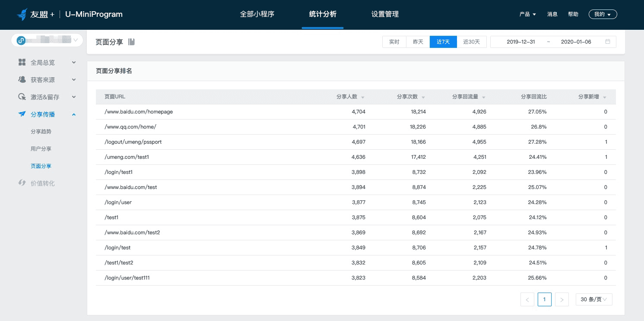Open the 用户分享 sidebar link
Viewport: 644px width, 321px height.
[41, 149]
